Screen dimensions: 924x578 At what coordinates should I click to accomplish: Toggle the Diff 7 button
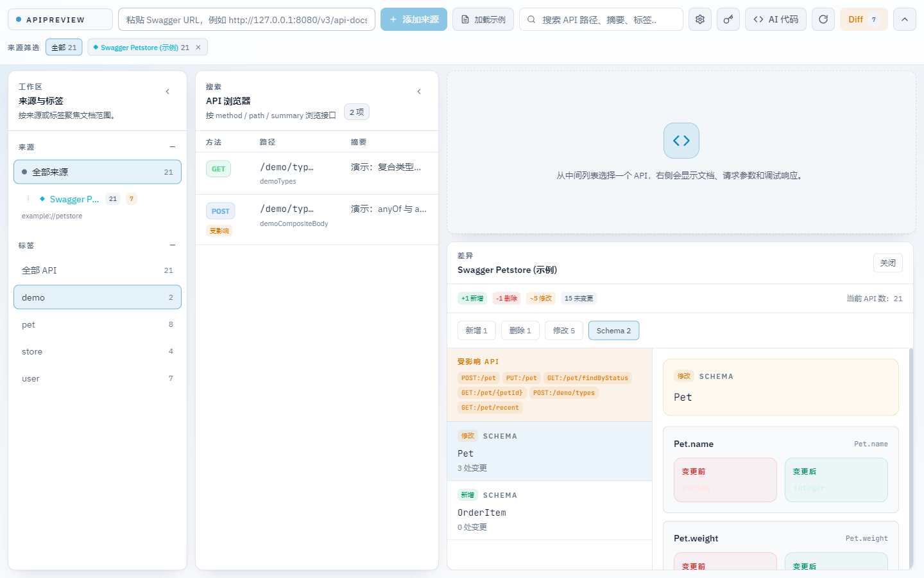point(864,19)
